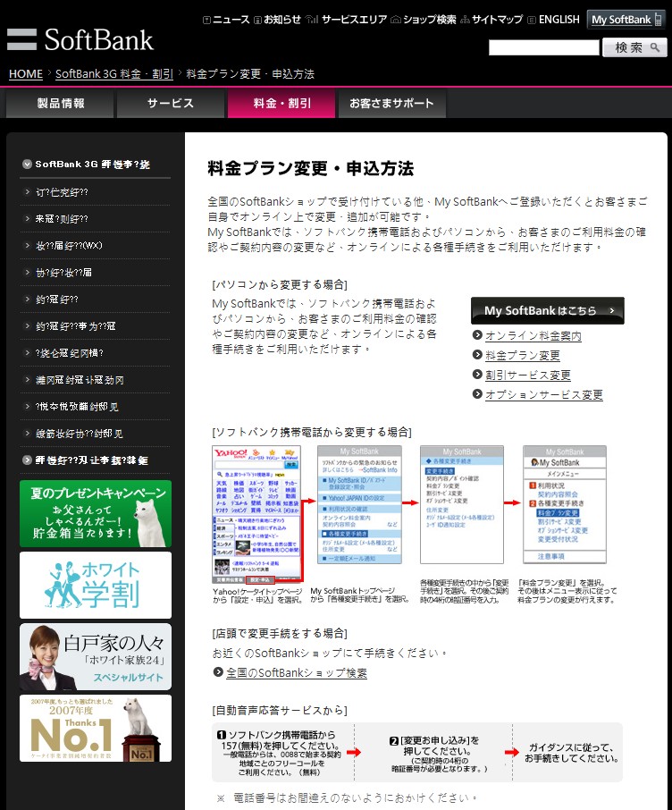This screenshot has width=672, height=810.
Task: Click the 検索 search button
Action: [x=634, y=48]
